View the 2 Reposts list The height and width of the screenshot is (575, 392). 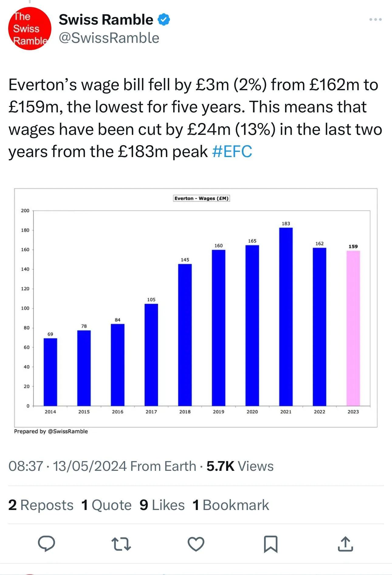point(41,505)
